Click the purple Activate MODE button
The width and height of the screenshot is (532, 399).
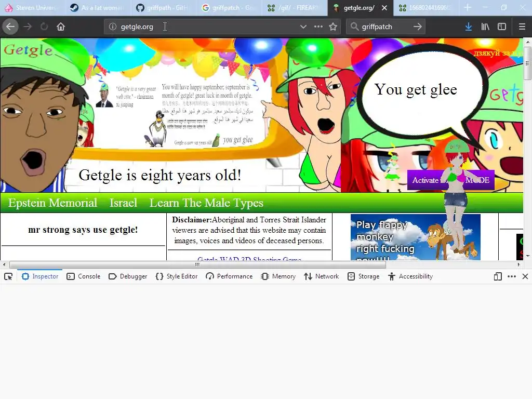pos(450,180)
